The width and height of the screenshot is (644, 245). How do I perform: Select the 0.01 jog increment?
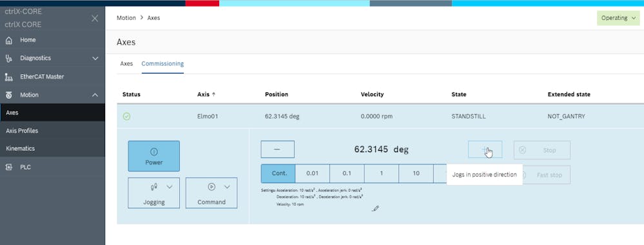point(313,173)
